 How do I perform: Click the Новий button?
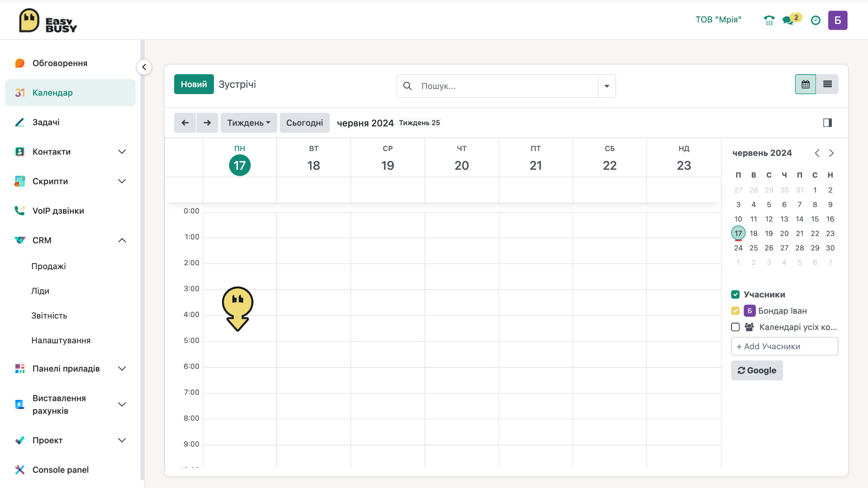point(194,84)
